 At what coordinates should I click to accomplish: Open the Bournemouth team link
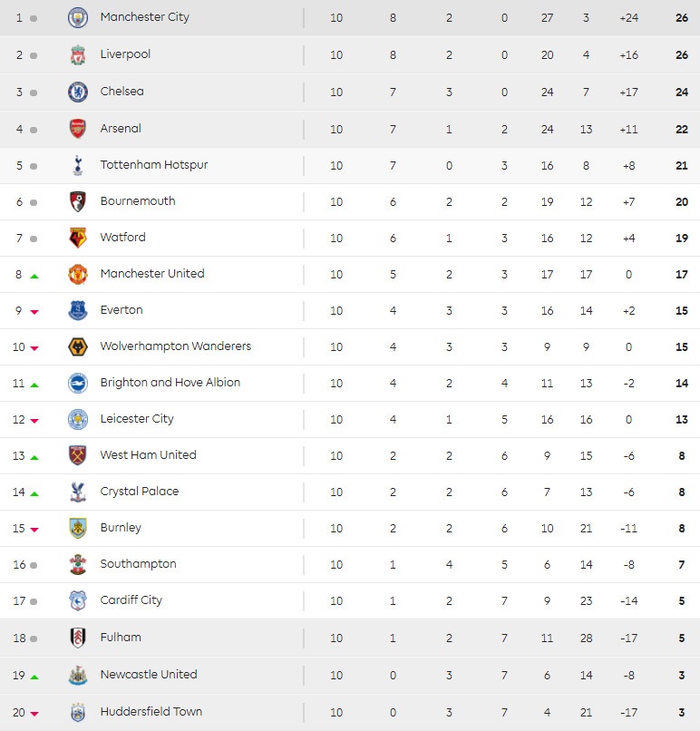(138, 201)
